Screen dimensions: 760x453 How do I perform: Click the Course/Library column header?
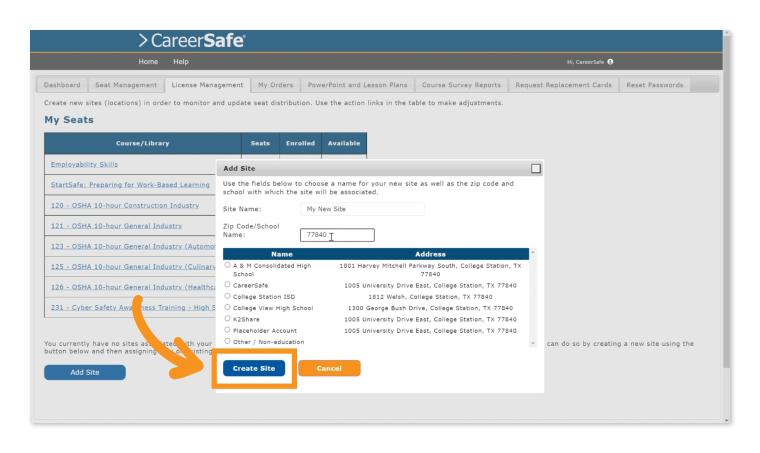click(142, 143)
